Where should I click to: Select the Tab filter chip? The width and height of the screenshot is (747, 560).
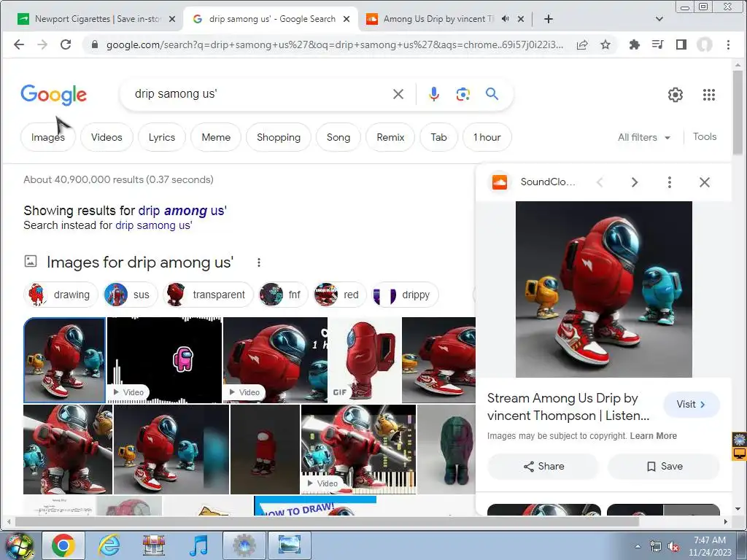[438, 137]
